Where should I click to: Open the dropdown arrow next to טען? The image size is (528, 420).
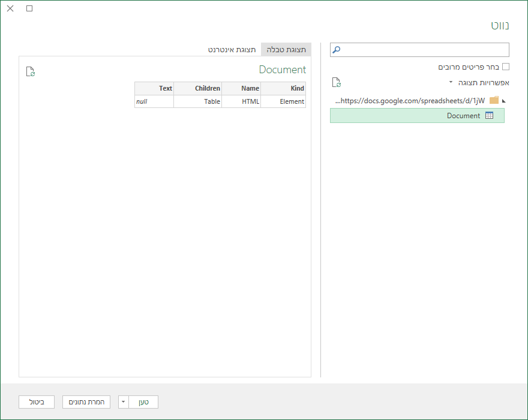click(x=123, y=402)
